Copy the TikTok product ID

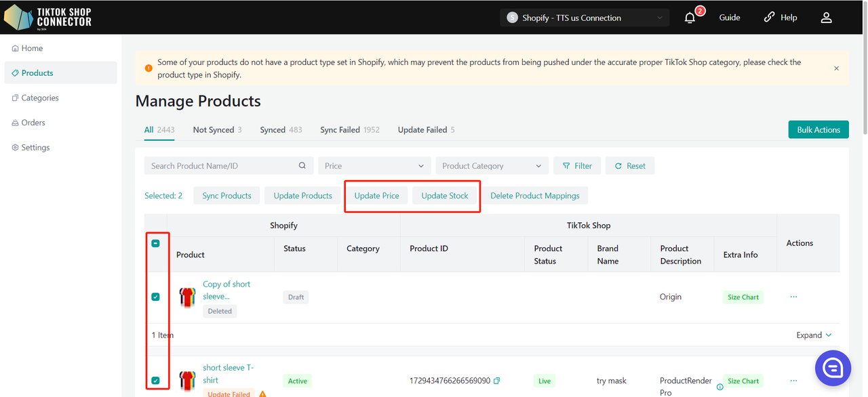coord(497,381)
